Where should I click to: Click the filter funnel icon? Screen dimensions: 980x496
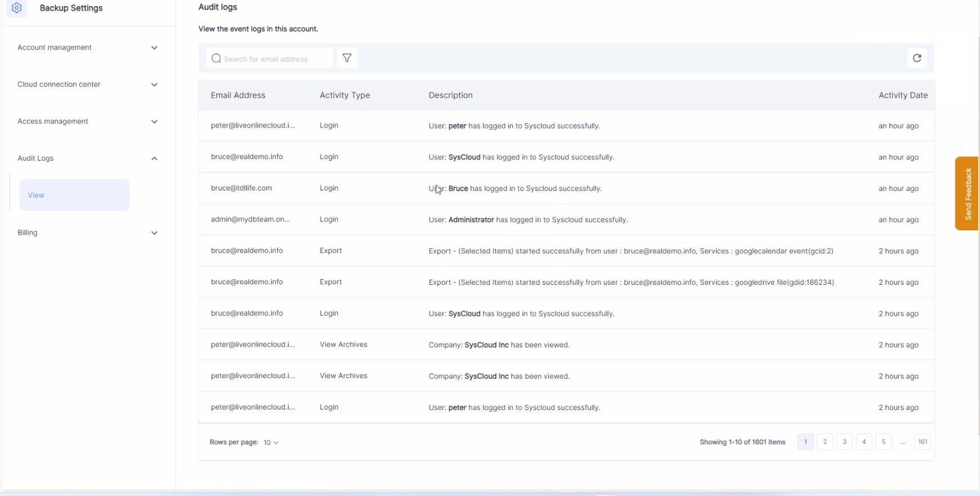[x=347, y=58]
